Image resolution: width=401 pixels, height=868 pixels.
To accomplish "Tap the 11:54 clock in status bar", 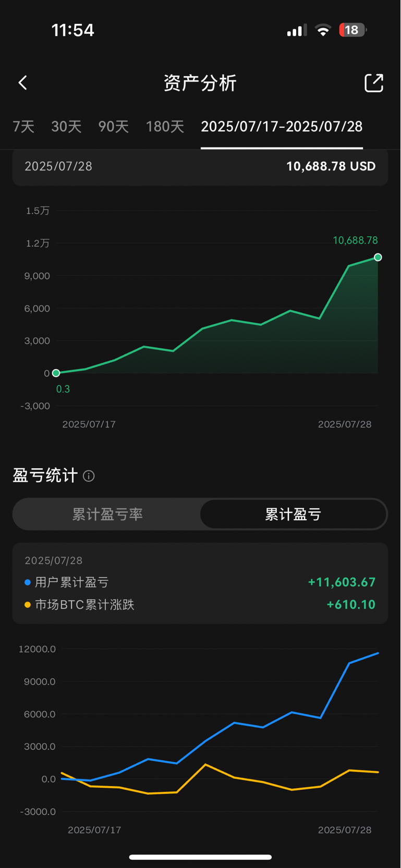I will (72, 30).
